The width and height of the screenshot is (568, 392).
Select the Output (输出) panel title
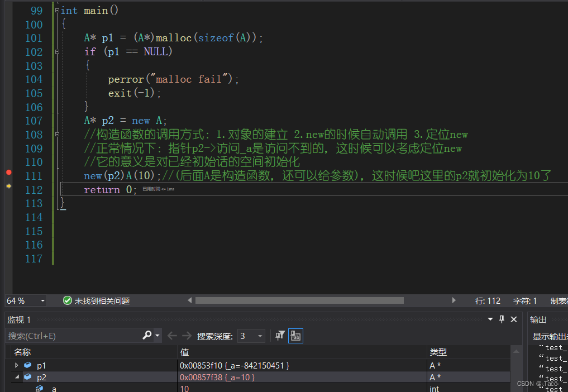pyautogui.click(x=538, y=319)
